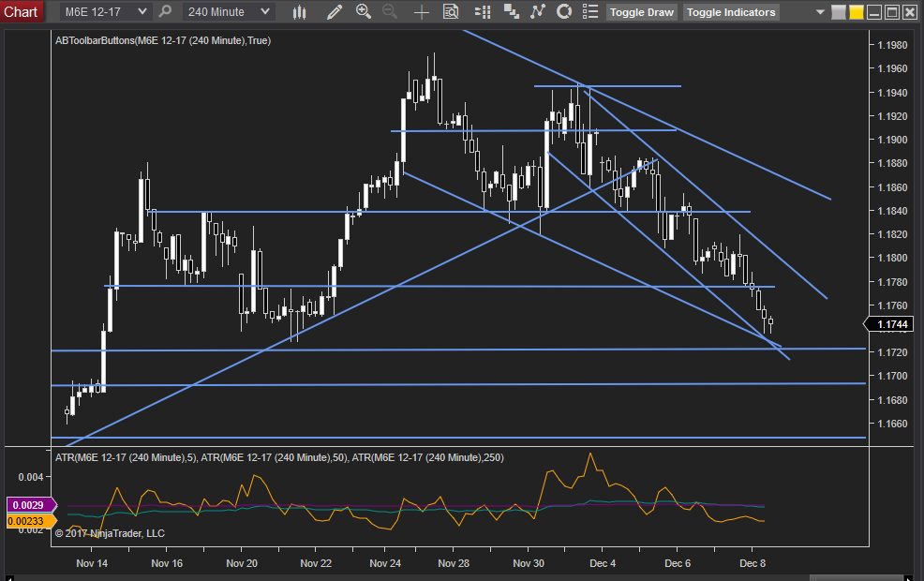The image size is (924, 581).
Task: Click the Nov 16 date label
Action: (167, 563)
